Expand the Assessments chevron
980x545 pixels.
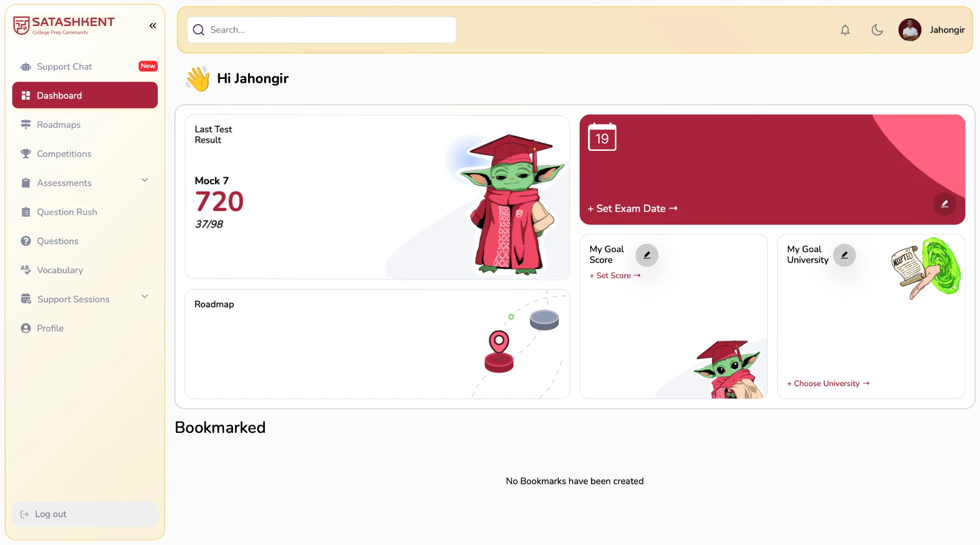coord(145,180)
